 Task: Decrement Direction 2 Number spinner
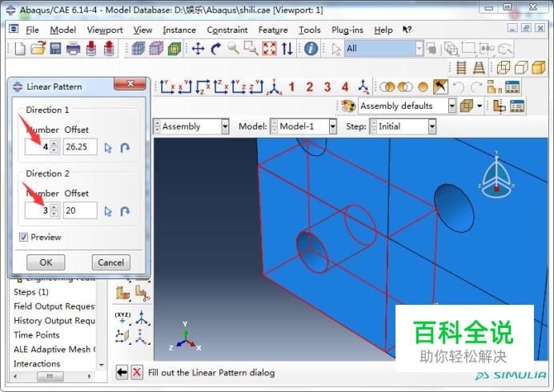point(54,214)
